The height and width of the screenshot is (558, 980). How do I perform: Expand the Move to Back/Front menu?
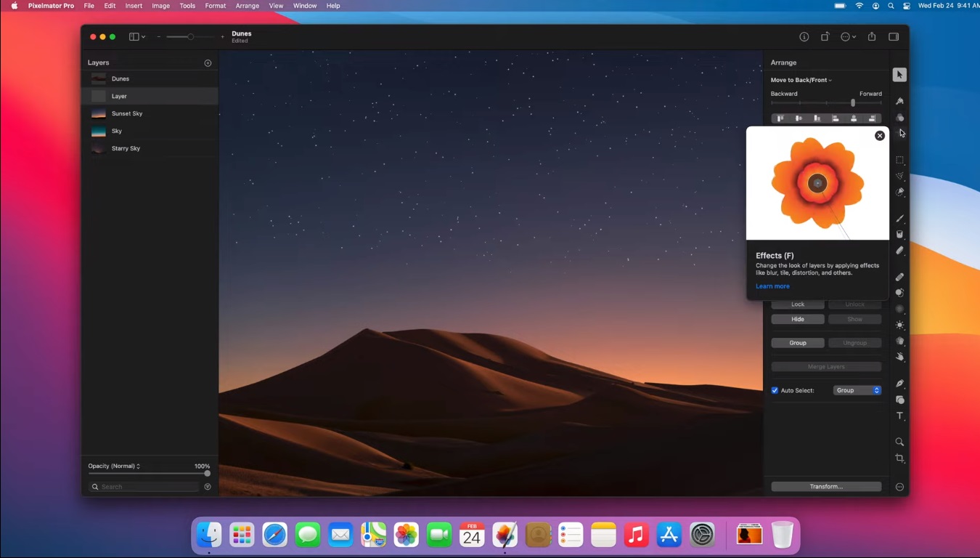tap(801, 80)
